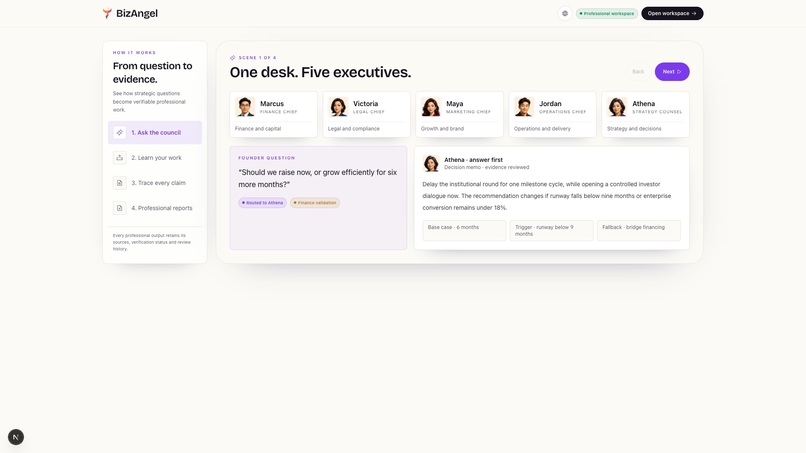
Task: Click the One desk. Five executives. heading
Action: [320, 72]
